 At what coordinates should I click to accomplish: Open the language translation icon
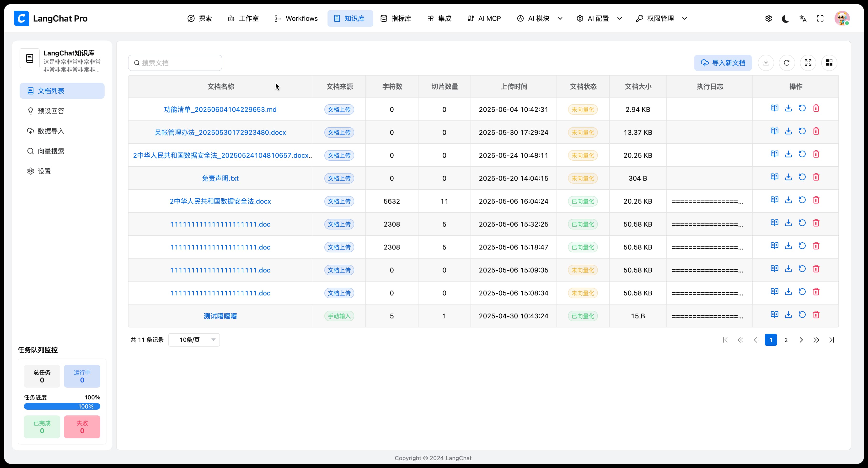pyautogui.click(x=803, y=19)
